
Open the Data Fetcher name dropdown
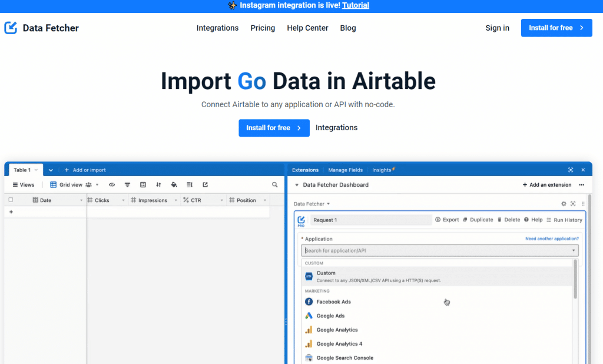[x=312, y=204]
